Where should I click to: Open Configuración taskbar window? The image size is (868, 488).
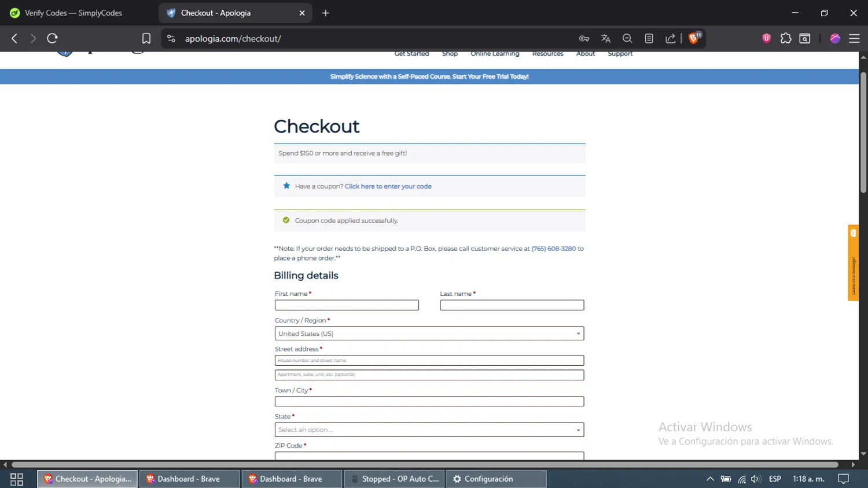click(496, 479)
